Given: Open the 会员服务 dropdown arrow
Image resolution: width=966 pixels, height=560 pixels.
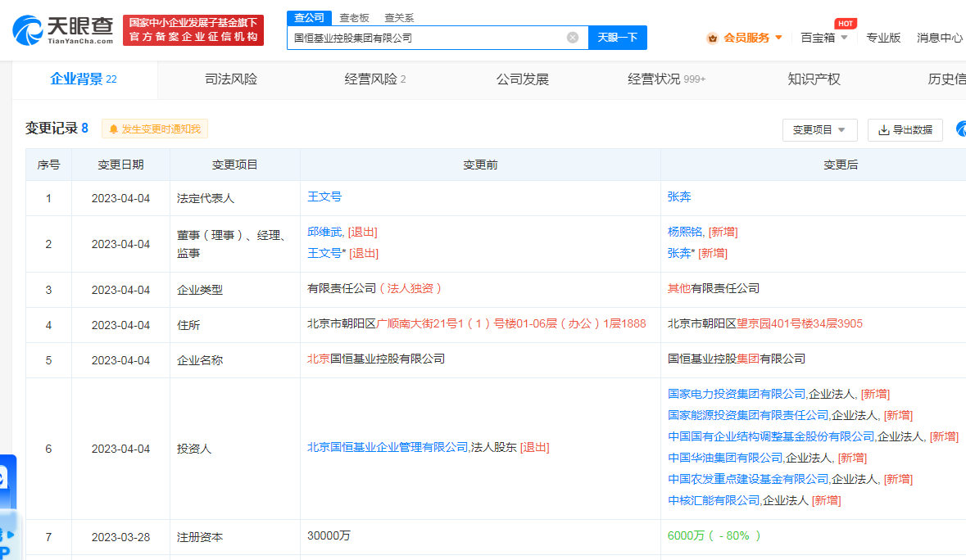Looking at the screenshot, I should coord(778,38).
